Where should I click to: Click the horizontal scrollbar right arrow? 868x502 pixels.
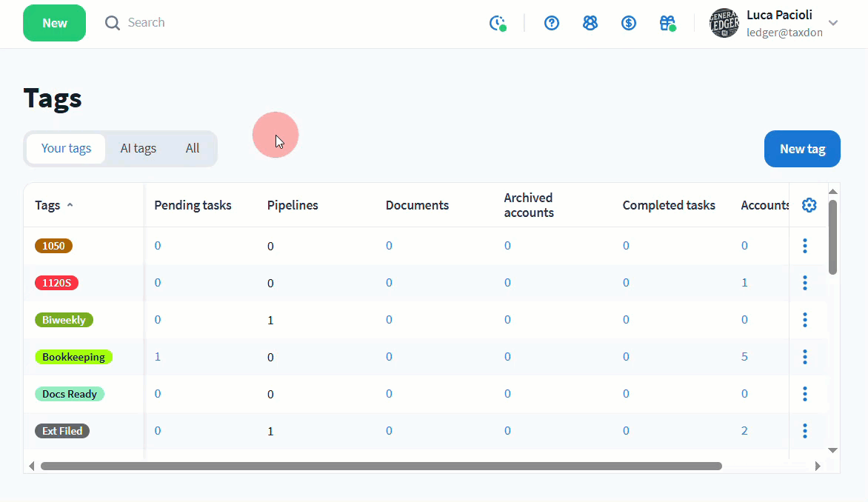(818, 466)
